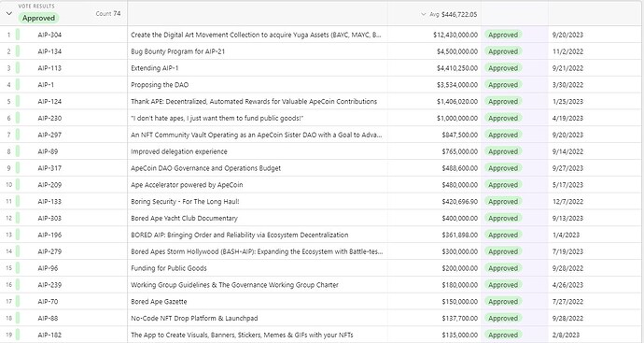644x343 pixels.
Task: Click 'Thank APE: Decentralized, Automated Rewards' title
Action: click(254, 102)
